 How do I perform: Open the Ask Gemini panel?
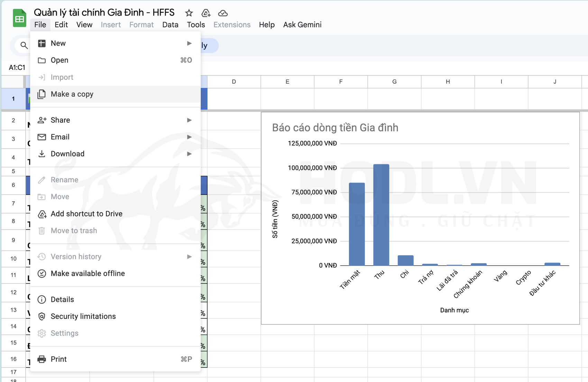tap(302, 25)
